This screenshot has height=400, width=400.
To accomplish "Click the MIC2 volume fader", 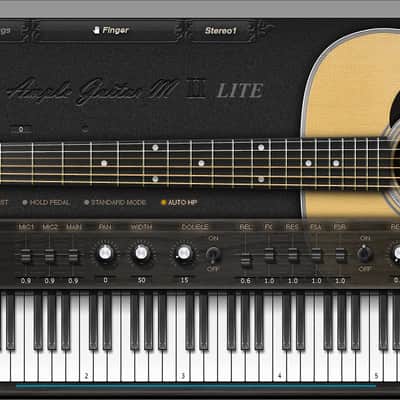I will click(x=49, y=255).
